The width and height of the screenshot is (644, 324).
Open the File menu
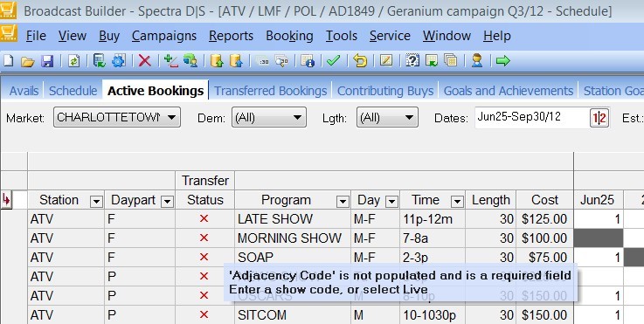click(36, 36)
